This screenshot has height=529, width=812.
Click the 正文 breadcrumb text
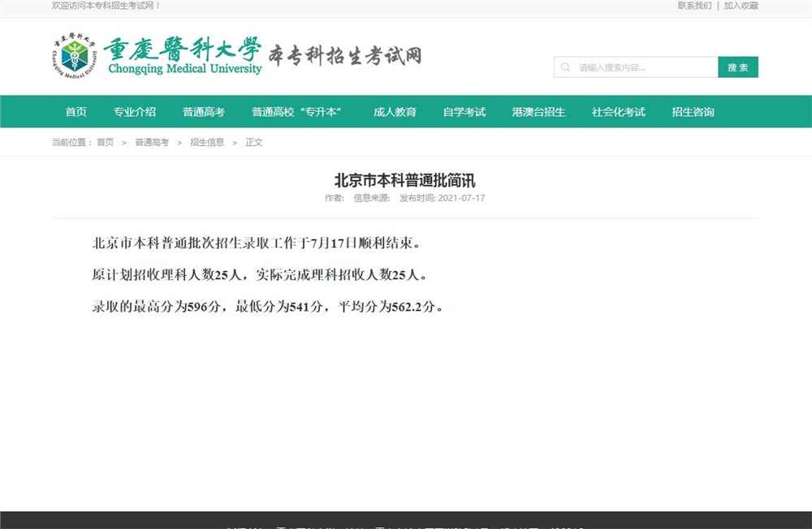point(253,142)
